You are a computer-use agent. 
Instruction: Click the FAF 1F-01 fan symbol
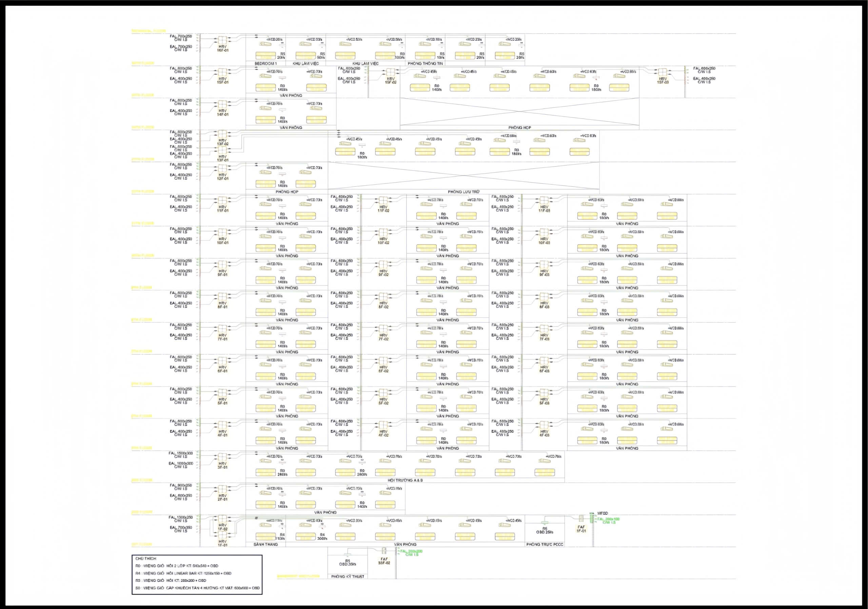pos(581,519)
